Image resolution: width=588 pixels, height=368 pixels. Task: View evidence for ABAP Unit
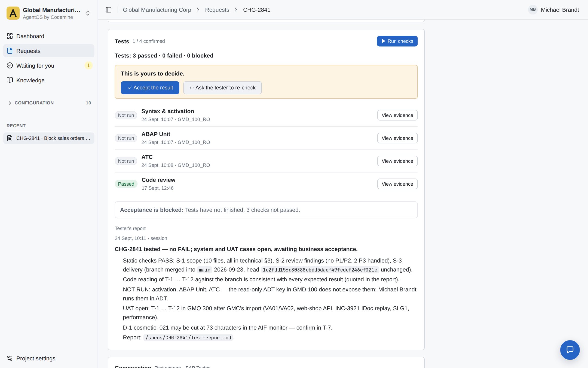(x=397, y=138)
